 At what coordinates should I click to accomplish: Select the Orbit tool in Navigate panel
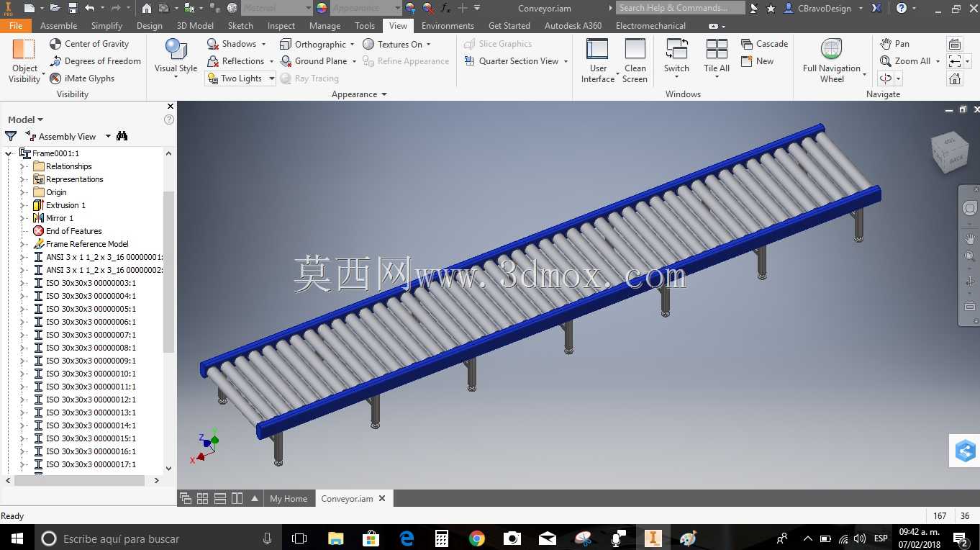click(x=886, y=78)
